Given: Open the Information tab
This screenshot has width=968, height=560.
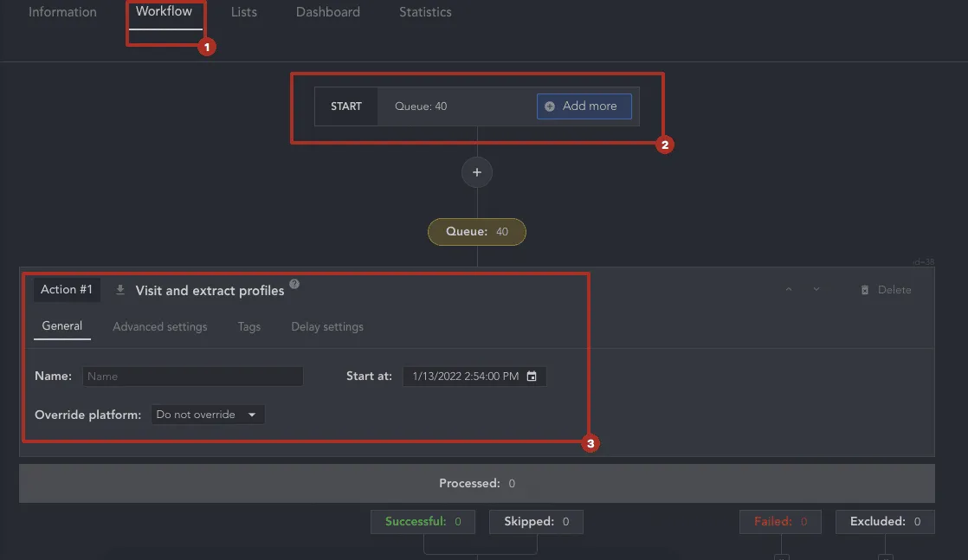Looking at the screenshot, I should click(x=62, y=12).
